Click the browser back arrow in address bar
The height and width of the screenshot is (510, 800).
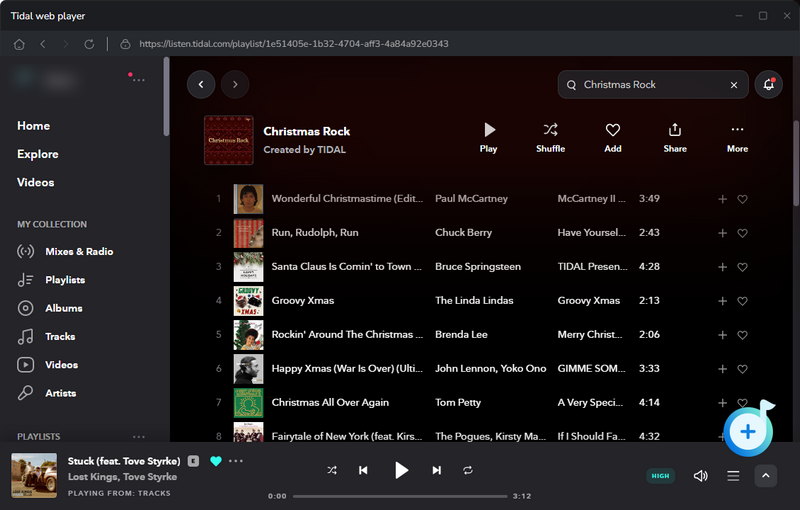(43, 44)
